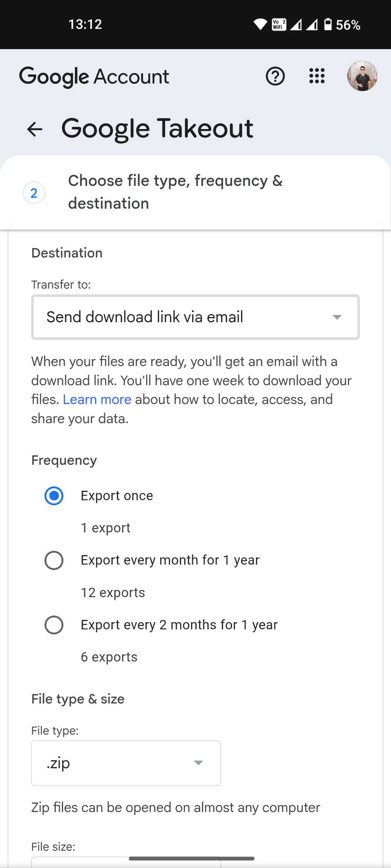Select Export every 2 months for 1 year
Screen dimensions: 391x868
click(x=54, y=625)
